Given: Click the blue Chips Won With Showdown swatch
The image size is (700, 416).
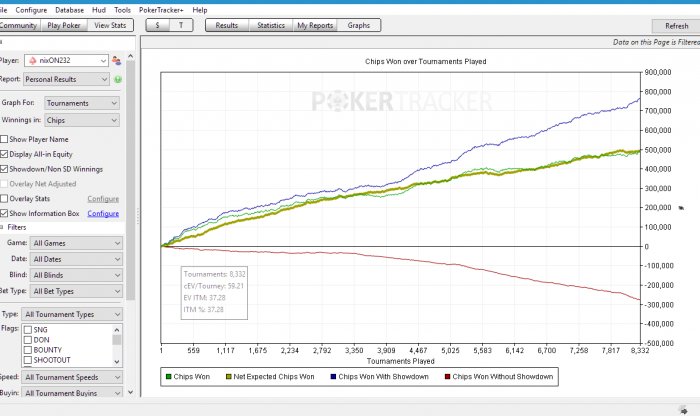Looking at the screenshot, I should (x=333, y=377).
